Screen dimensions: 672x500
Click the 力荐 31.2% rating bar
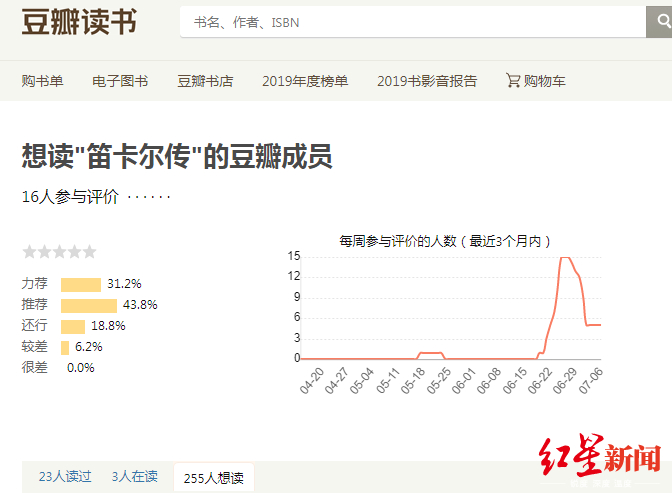(81, 284)
